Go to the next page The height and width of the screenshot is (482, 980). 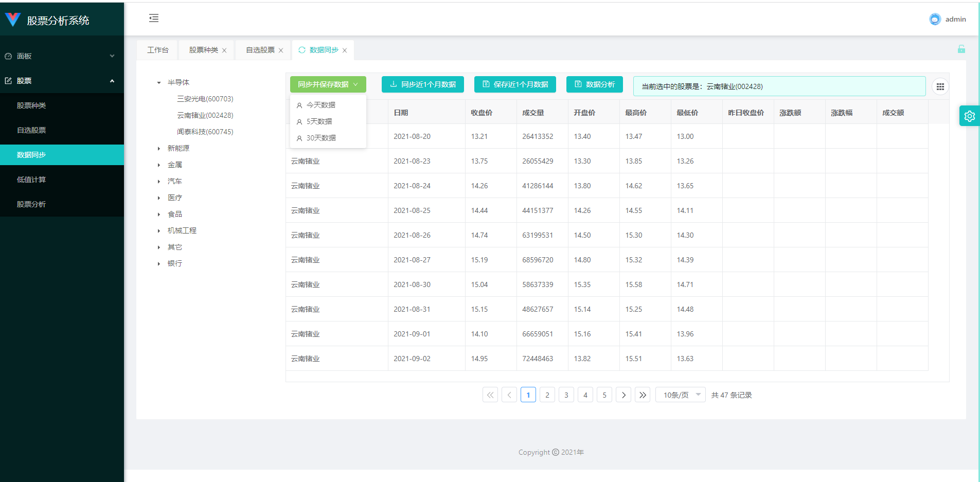coord(623,395)
